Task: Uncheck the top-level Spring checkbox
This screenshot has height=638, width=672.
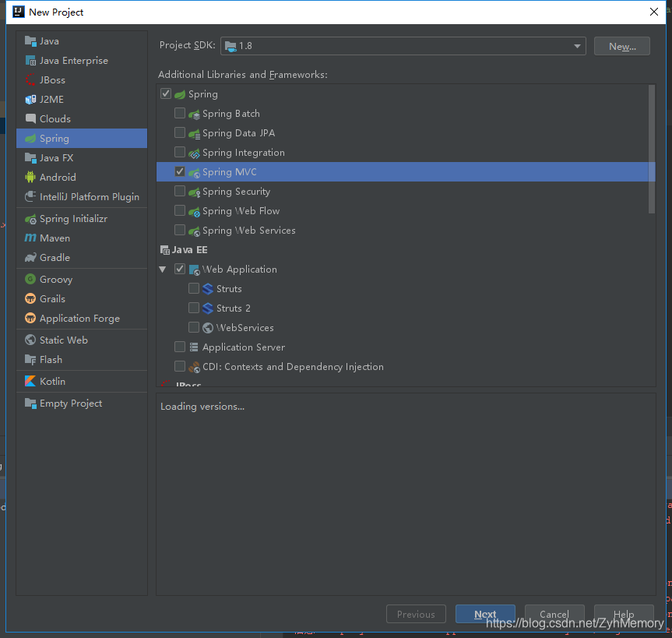Action: tap(166, 93)
